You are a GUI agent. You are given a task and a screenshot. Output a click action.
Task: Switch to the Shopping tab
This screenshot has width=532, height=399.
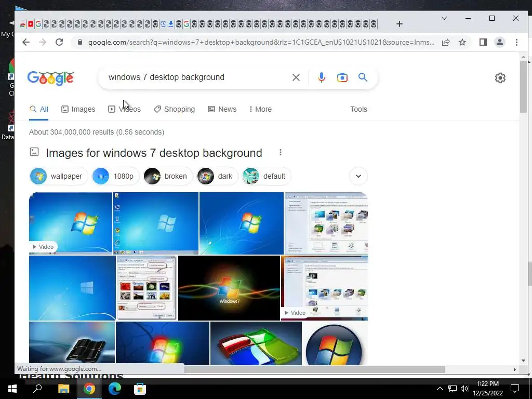(175, 109)
